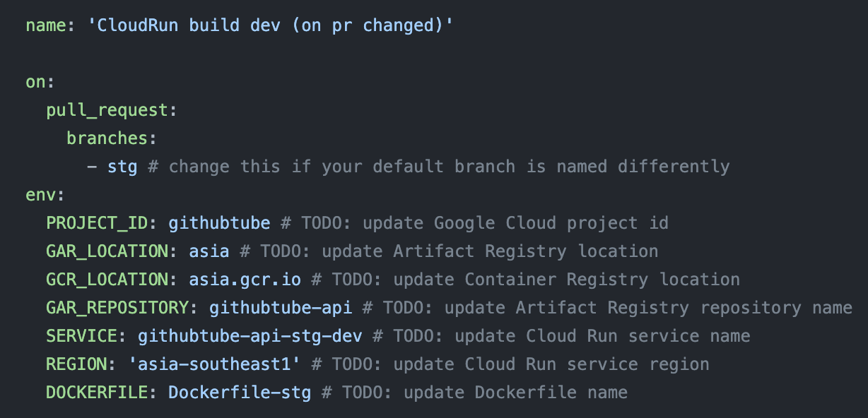868x418 pixels.
Task: Click the 'Dockerfile-stg' value
Action: click(x=240, y=393)
